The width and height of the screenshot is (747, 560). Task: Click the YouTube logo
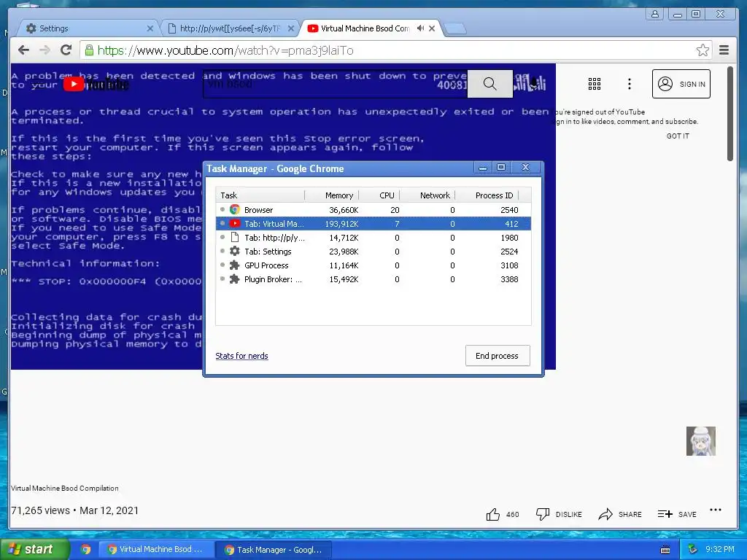coord(96,85)
